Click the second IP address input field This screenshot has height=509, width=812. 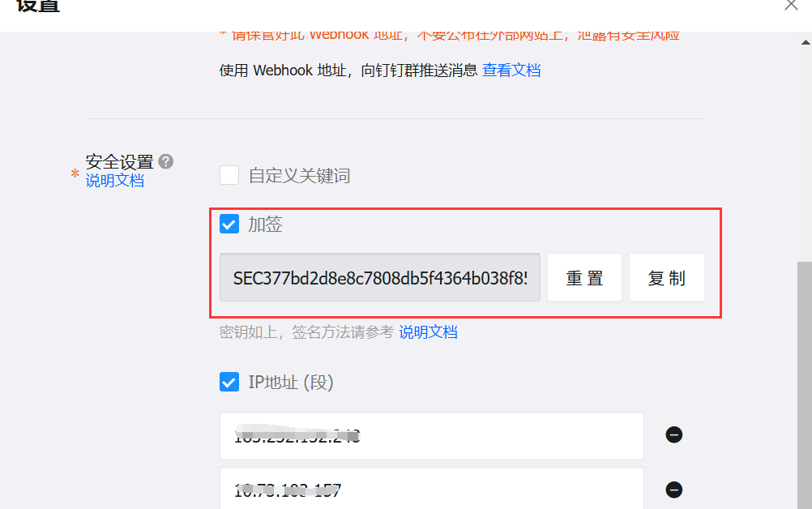pyautogui.click(x=432, y=488)
